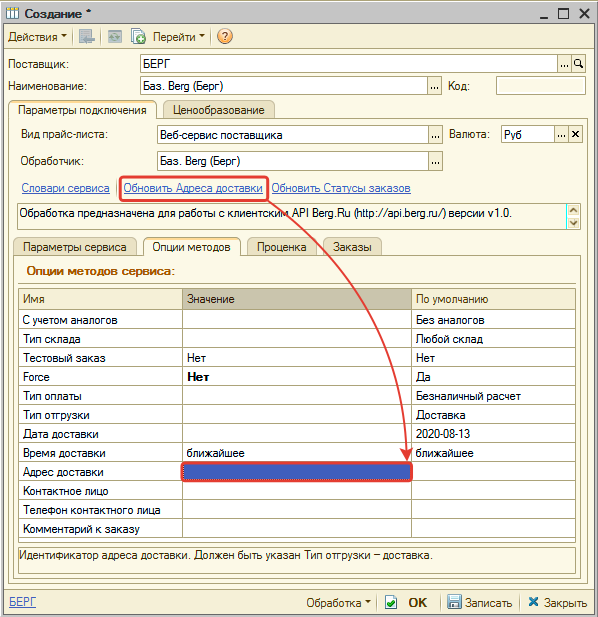Click the first toolbar icon after Действия
598x617 pixels.
pyautogui.click(x=87, y=37)
